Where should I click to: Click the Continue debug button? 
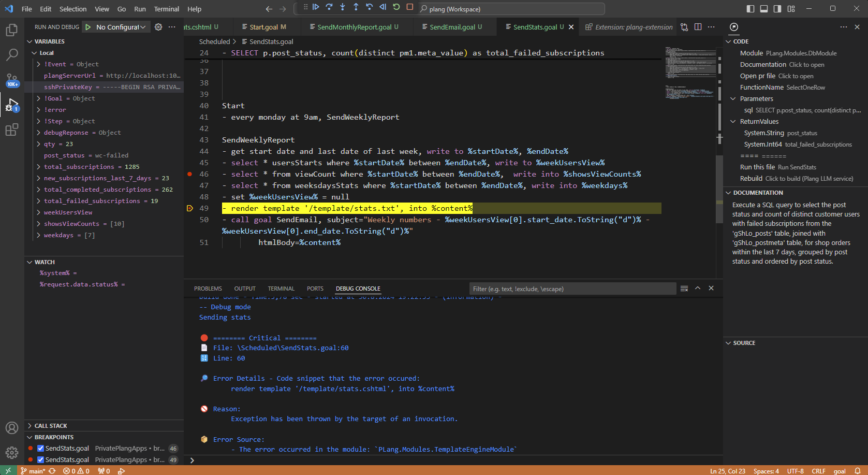(x=316, y=7)
